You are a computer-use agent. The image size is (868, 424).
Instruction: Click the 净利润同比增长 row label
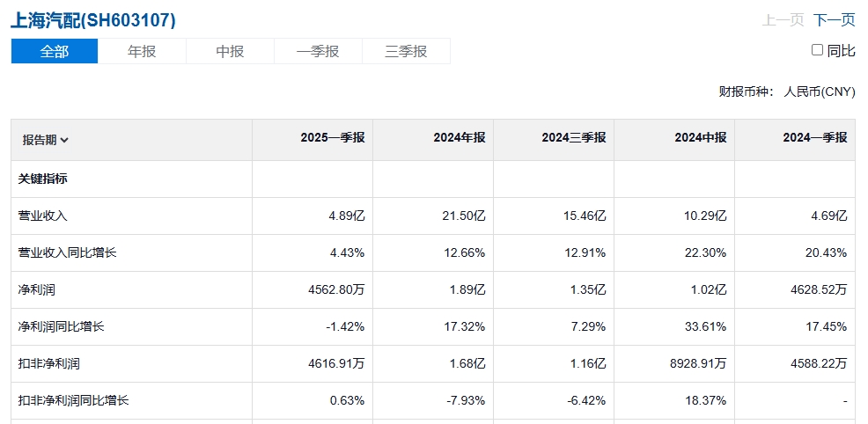point(61,326)
